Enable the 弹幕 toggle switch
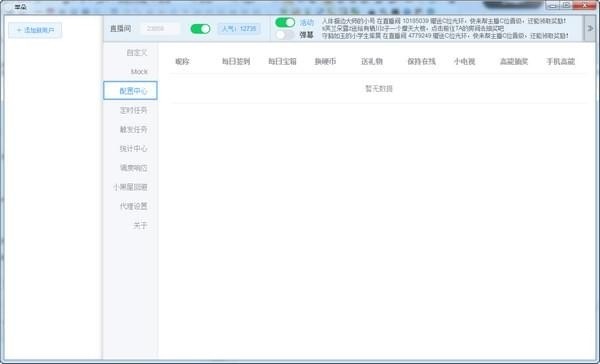The height and width of the screenshot is (364, 600). point(285,35)
